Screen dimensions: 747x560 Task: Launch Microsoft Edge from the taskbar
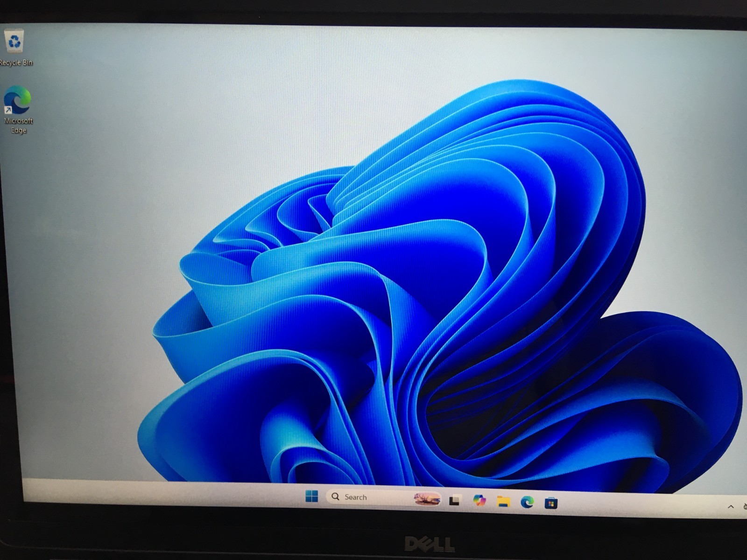(x=527, y=502)
